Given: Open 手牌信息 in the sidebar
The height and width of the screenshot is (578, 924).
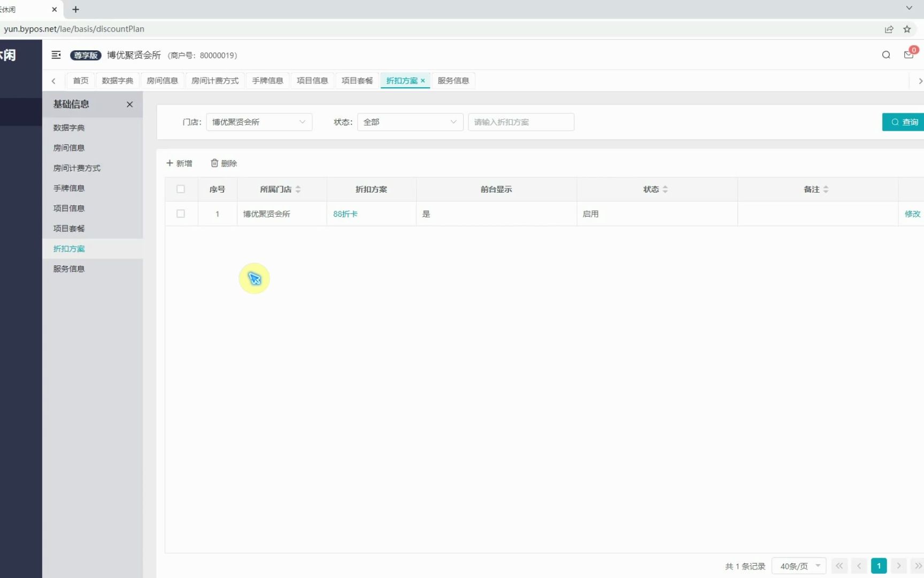Looking at the screenshot, I should tap(93, 188).
